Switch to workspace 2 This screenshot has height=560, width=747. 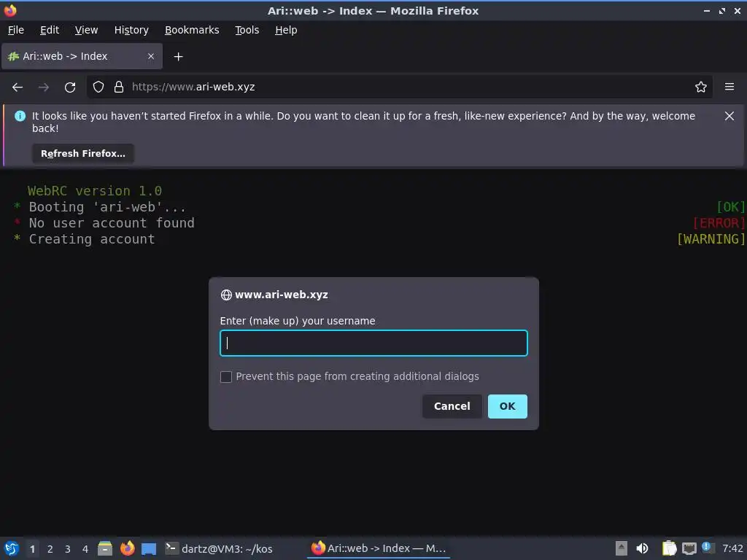[x=50, y=548]
